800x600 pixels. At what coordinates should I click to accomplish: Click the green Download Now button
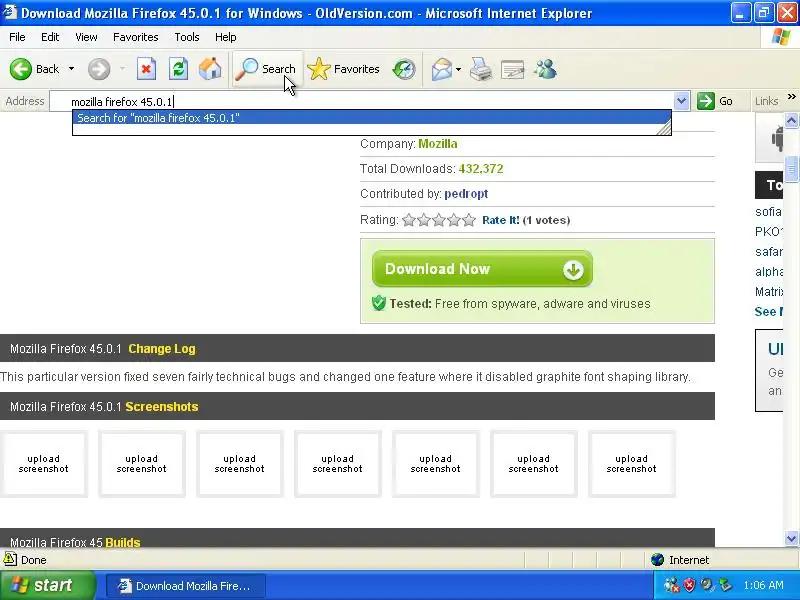(482, 269)
